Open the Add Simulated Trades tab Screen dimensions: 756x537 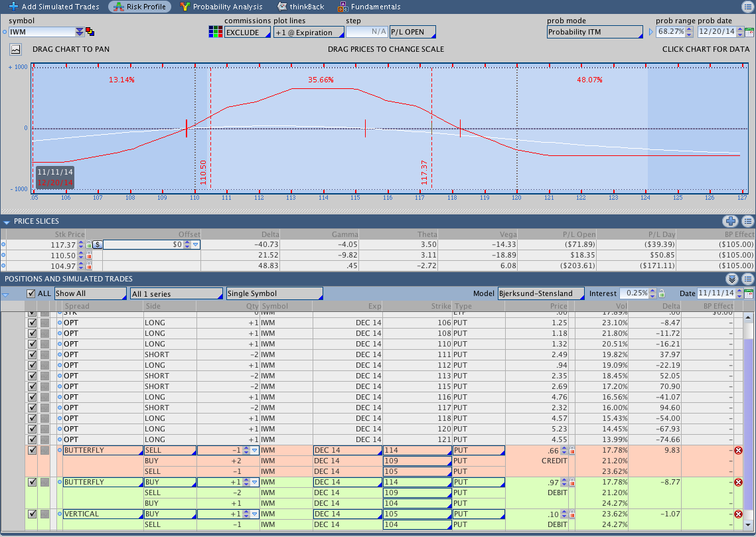click(x=54, y=7)
